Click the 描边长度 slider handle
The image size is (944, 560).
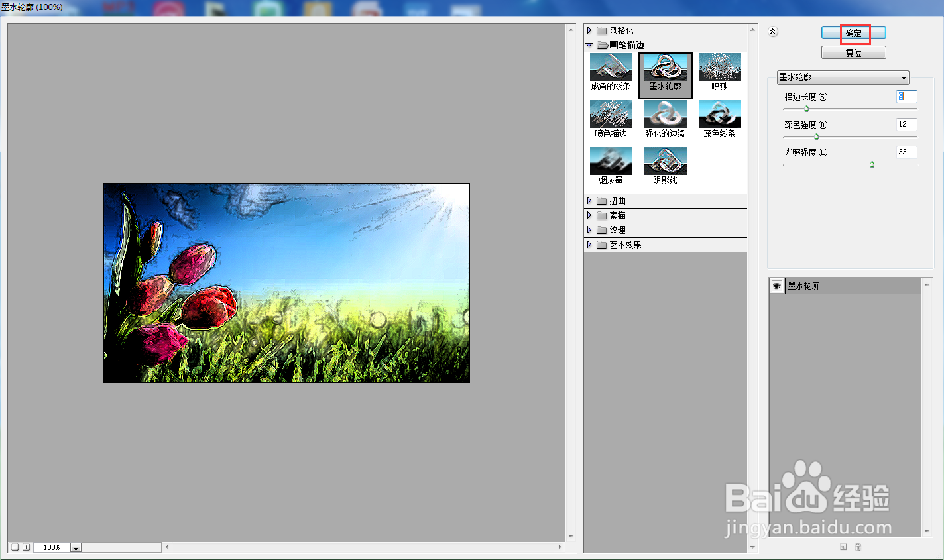click(x=806, y=109)
